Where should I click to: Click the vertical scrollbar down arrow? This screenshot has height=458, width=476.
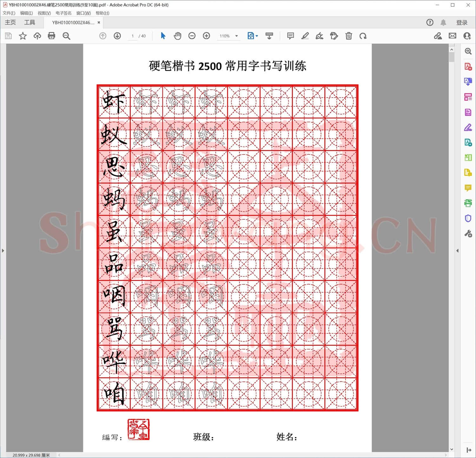(x=452, y=449)
